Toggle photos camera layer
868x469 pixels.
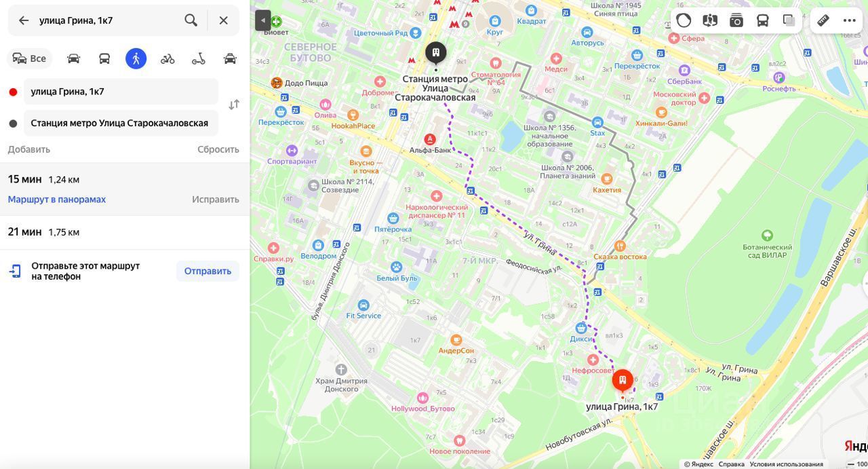pyautogui.click(x=736, y=20)
